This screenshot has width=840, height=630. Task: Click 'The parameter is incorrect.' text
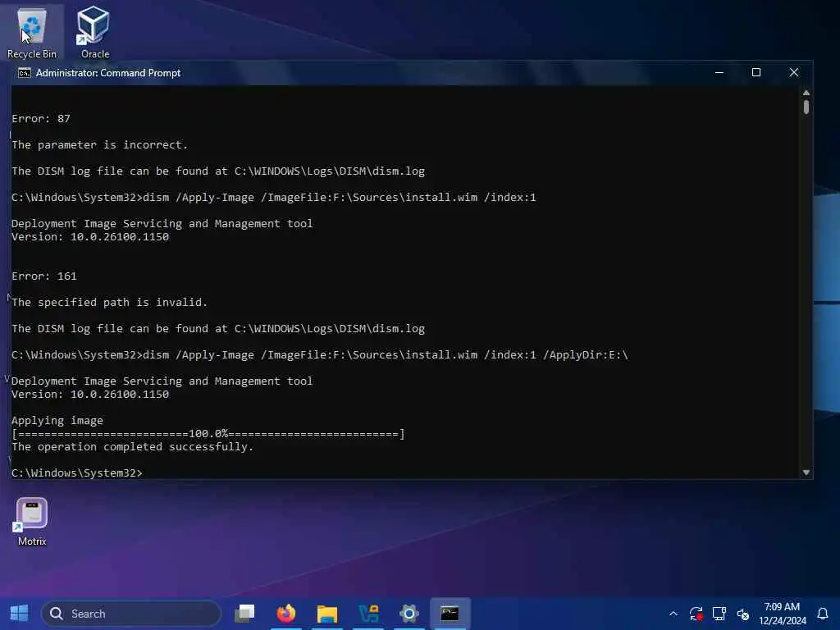[x=99, y=144]
